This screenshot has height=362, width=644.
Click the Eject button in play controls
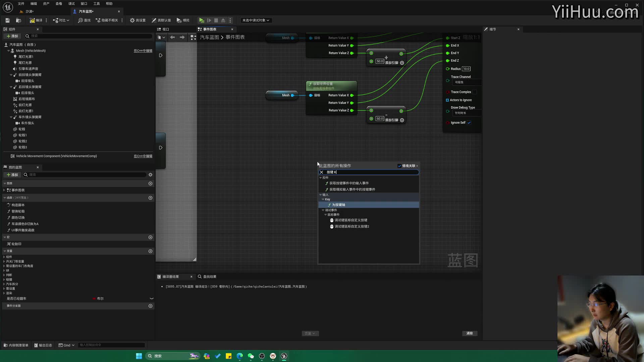click(223, 20)
